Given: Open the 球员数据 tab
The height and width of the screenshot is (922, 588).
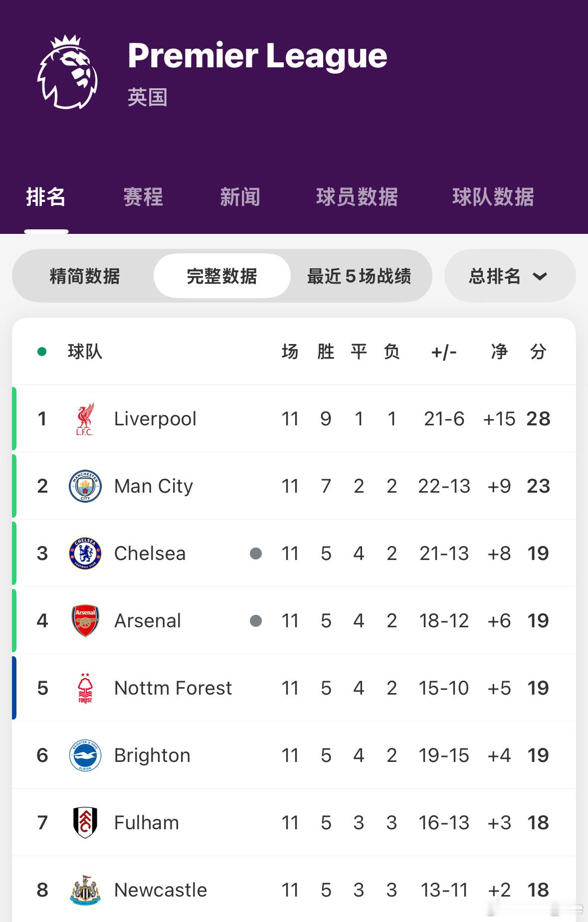Looking at the screenshot, I should pyautogui.click(x=357, y=197).
